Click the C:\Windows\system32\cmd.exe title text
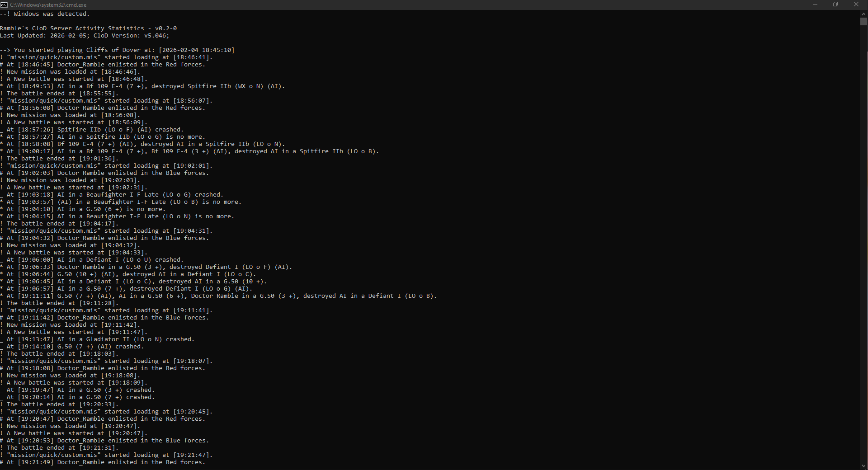Screen dimensions: 868x470 coord(48,5)
